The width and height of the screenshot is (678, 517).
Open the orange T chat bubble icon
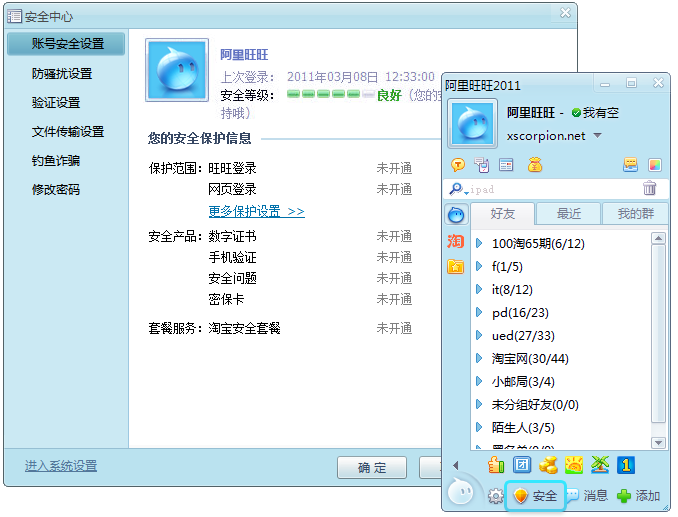tap(458, 165)
